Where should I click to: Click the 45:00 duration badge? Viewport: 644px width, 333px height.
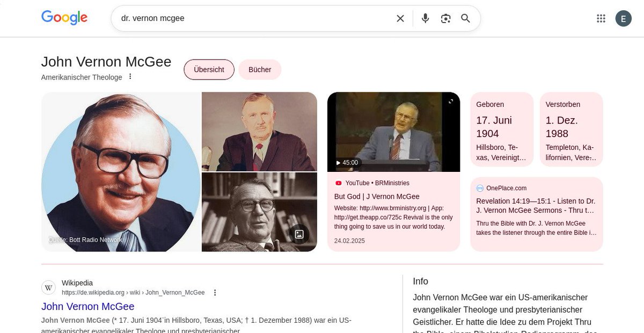[x=347, y=163]
